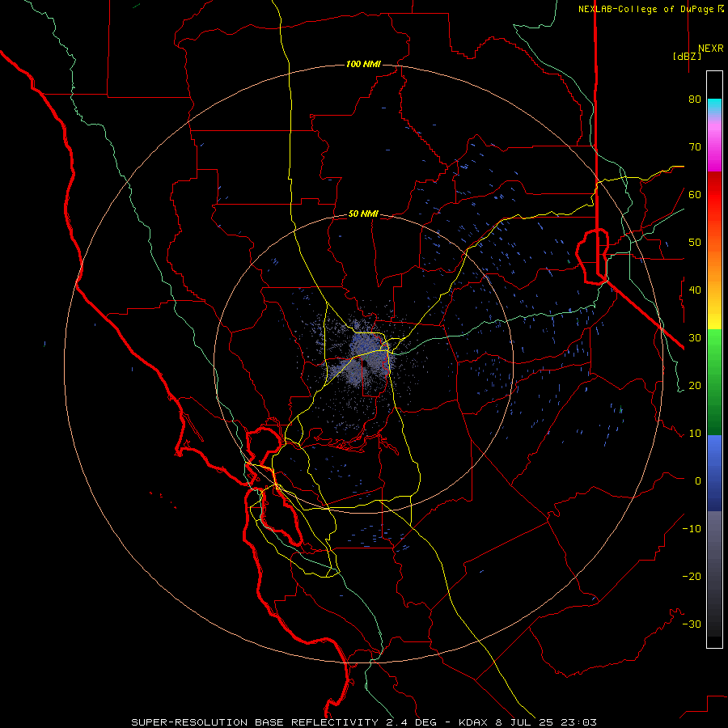728x728 pixels.
Task: Click the 50 NMI range ring label
Action: coord(363,214)
